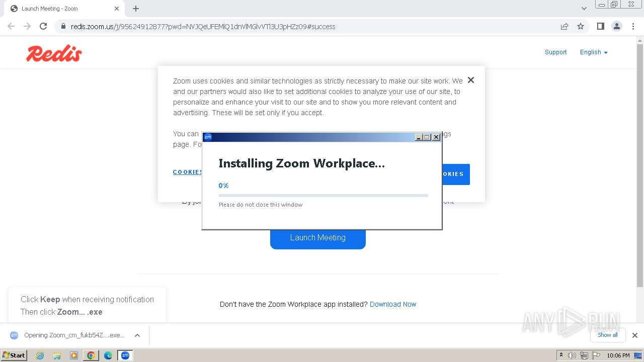644x362 pixels.
Task: Click the browser forward arrow
Action: pyautogui.click(x=27, y=26)
